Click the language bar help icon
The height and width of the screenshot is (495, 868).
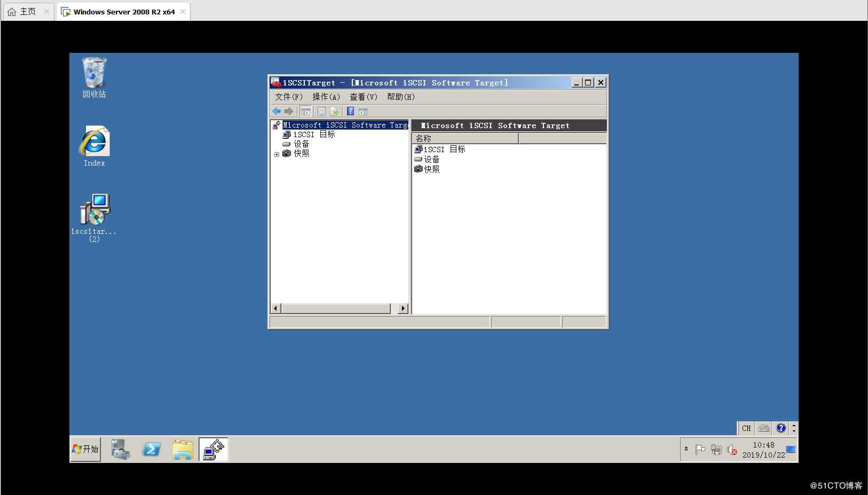click(x=781, y=428)
